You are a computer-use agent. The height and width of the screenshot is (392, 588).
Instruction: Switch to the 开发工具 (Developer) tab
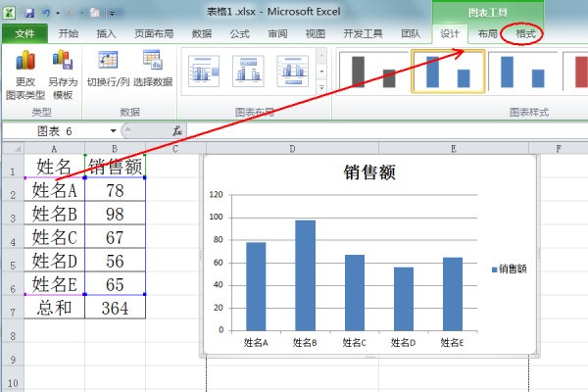pos(363,34)
